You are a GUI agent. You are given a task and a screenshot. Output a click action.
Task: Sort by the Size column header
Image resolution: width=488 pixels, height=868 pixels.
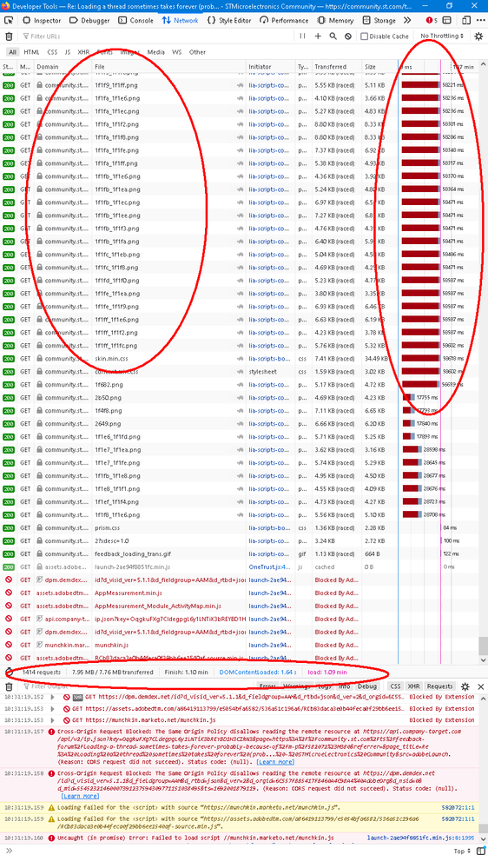click(x=379, y=67)
